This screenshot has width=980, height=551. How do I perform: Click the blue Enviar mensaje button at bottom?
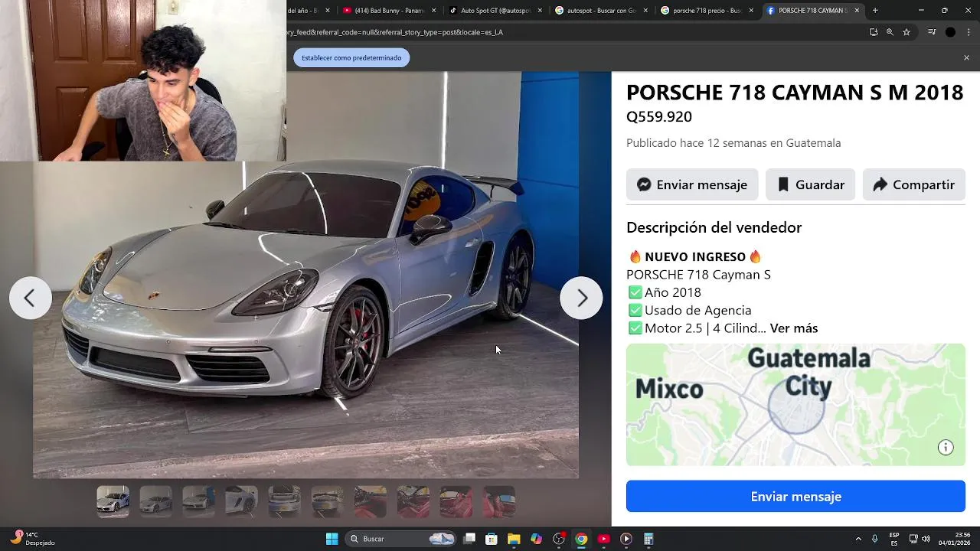click(x=795, y=497)
